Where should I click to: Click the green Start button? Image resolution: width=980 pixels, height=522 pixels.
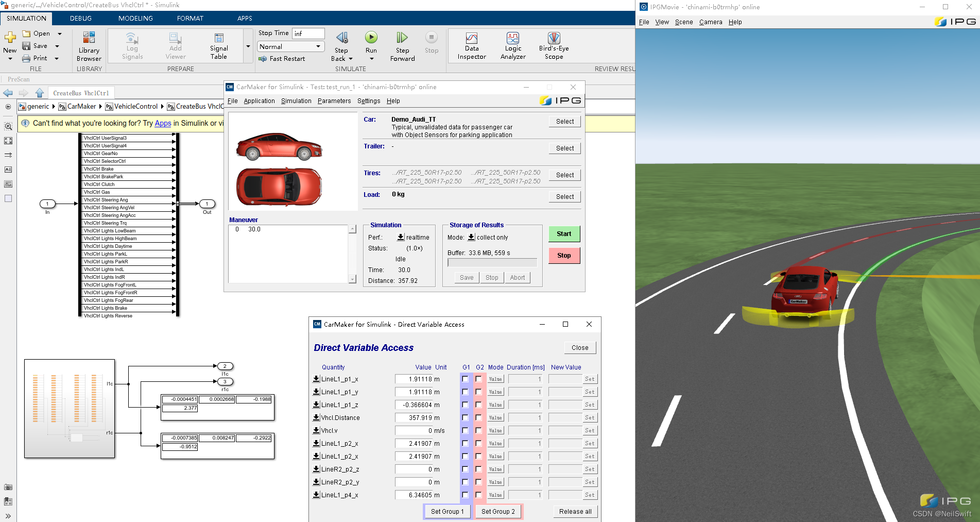[x=564, y=234]
